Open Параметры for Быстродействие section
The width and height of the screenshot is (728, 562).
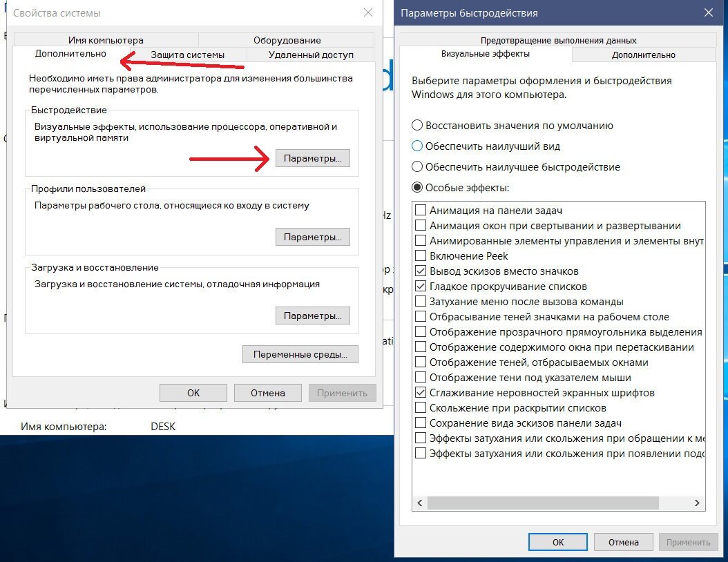(313, 158)
